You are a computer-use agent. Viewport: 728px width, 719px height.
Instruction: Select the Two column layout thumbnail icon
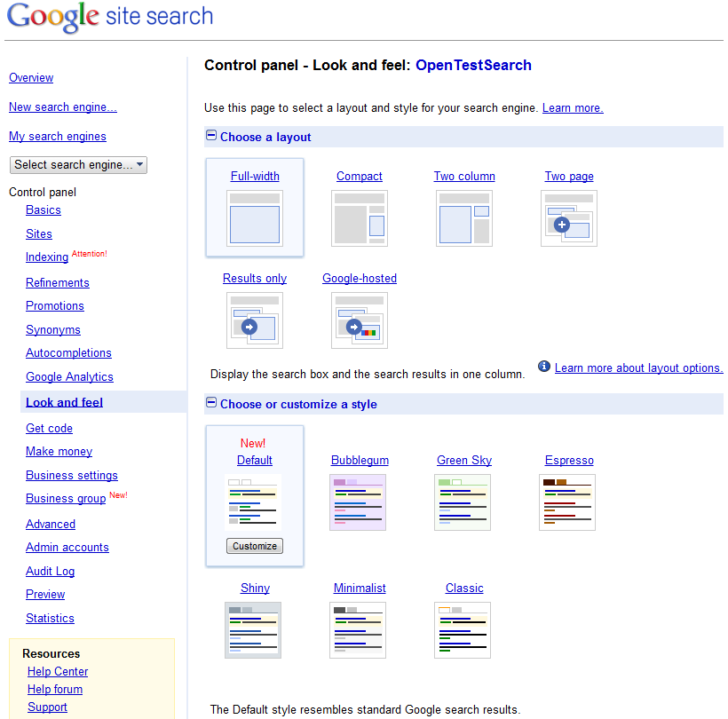point(464,217)
